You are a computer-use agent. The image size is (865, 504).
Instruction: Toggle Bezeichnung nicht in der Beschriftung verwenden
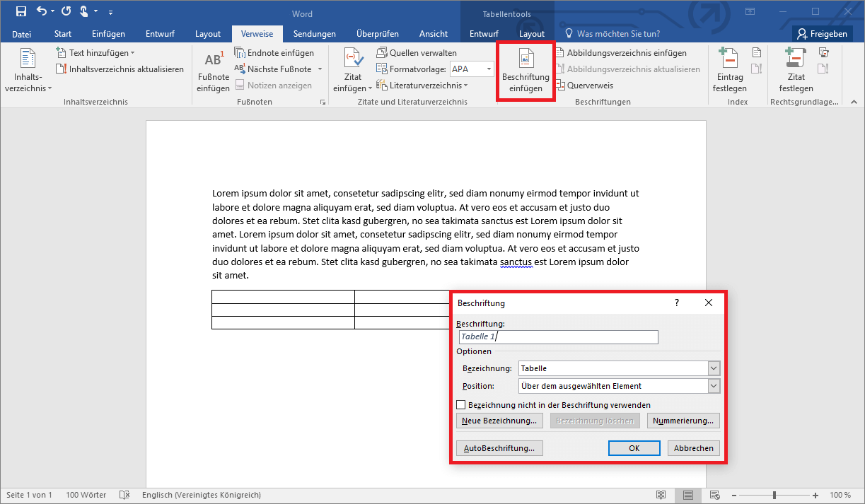[461, 405]
